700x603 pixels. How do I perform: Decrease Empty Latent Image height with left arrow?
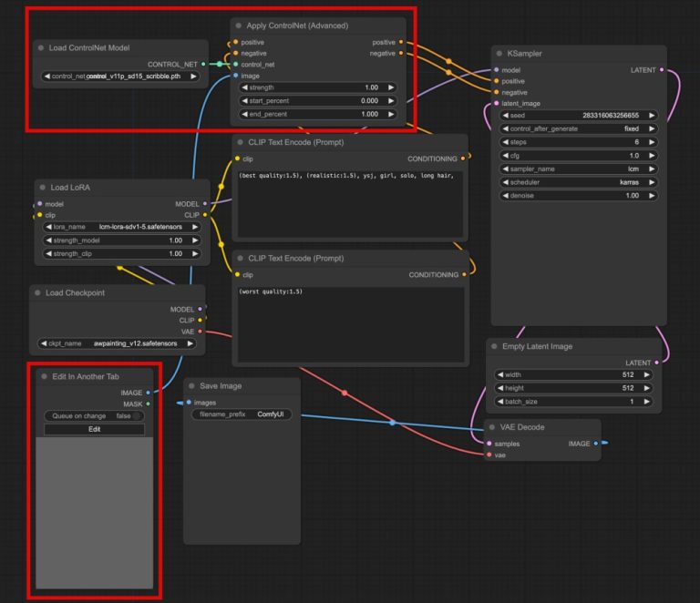point(500,388)
